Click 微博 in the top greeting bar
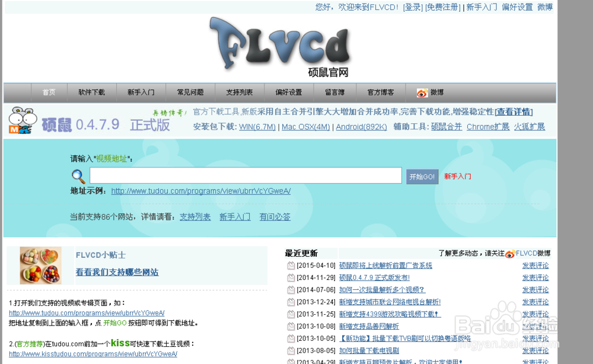593x364 pixels. (545, 7)
